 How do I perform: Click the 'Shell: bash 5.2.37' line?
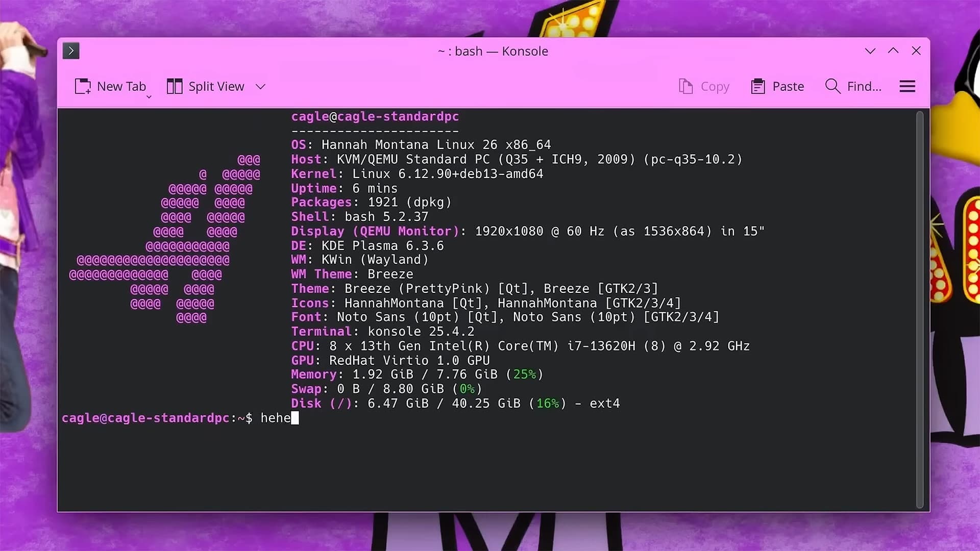point(360,217)
